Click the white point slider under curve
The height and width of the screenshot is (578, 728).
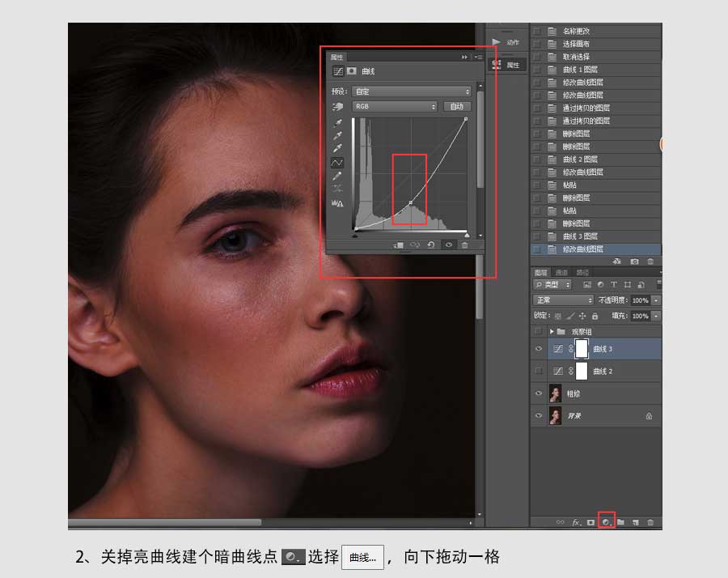coord(467,236)
